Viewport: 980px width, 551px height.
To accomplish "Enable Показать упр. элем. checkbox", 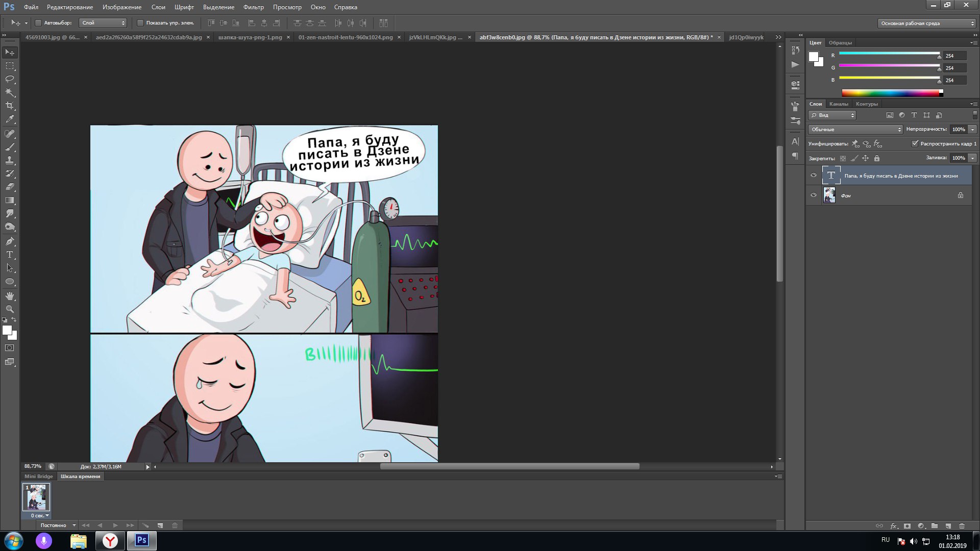I will 140,23.
